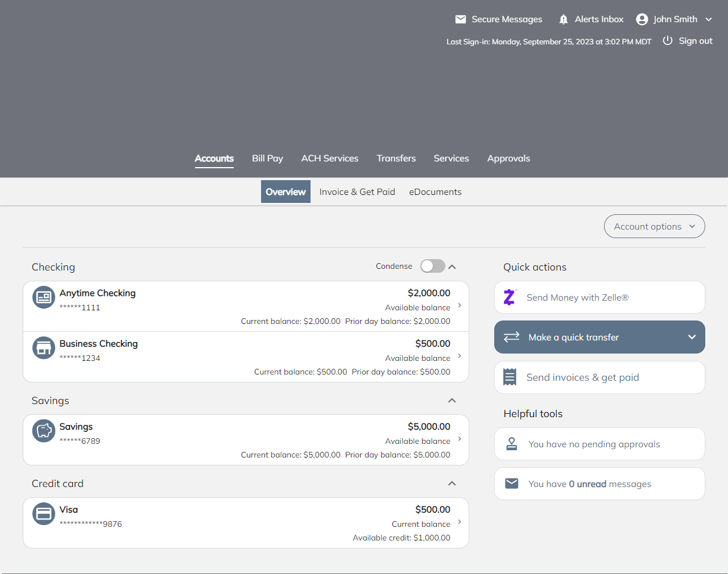Click the John Smith profile avatar icon

tap(642, 19)
